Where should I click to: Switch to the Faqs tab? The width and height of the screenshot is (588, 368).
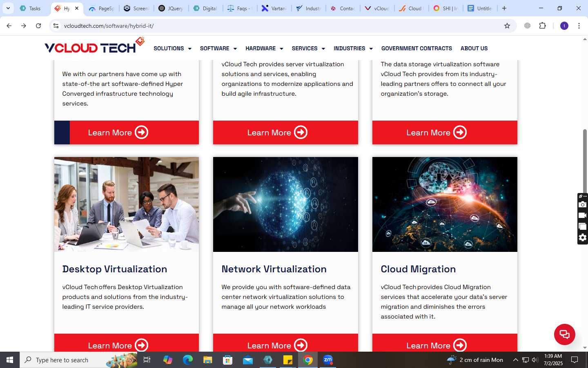click(x=240, y=8)
